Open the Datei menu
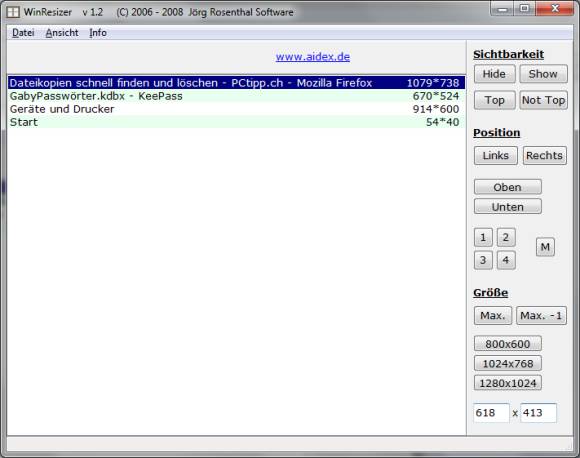The image size is (580, 458). pos(23,33)
